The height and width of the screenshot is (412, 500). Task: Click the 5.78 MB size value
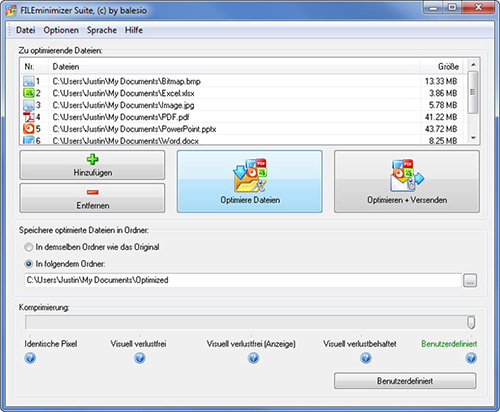[443, 105]
